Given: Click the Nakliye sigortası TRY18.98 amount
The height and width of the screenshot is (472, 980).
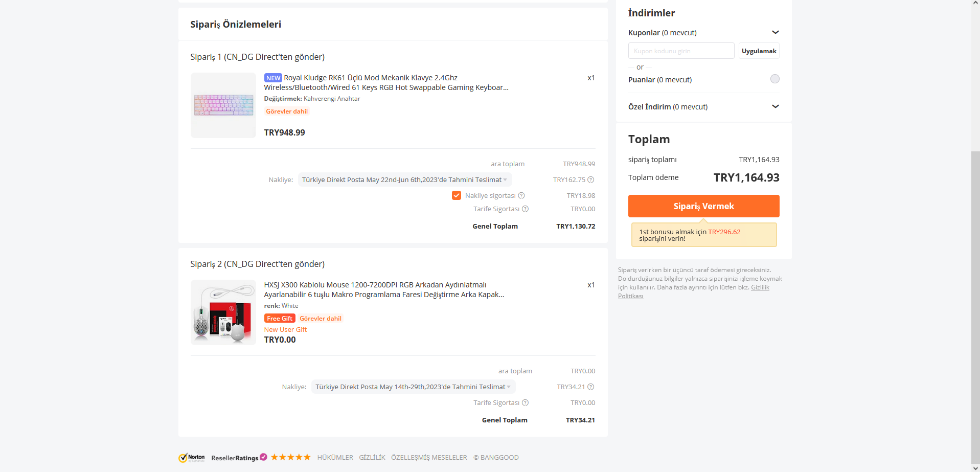Looking at the screenshot, I should click(581, 195).
